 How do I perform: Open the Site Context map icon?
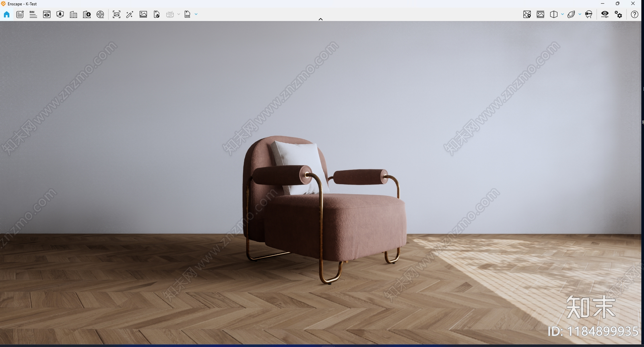point(60,14)
